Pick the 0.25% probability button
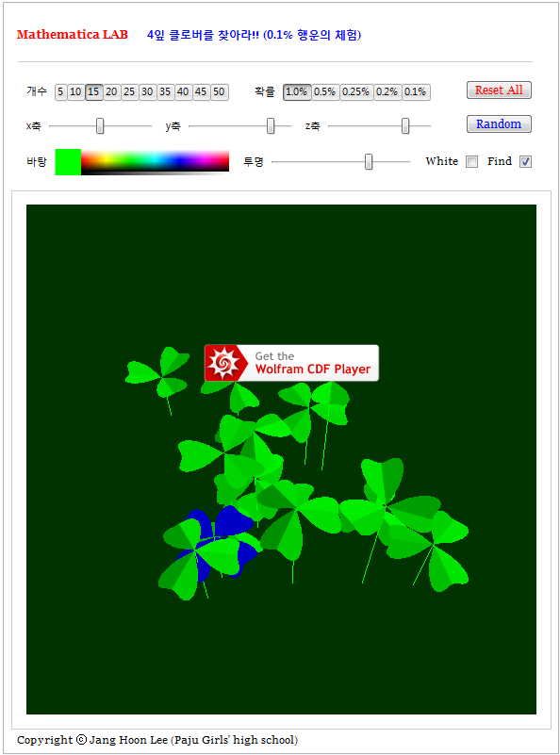Viewport: 560px width, 755px height. coord(356,92)
